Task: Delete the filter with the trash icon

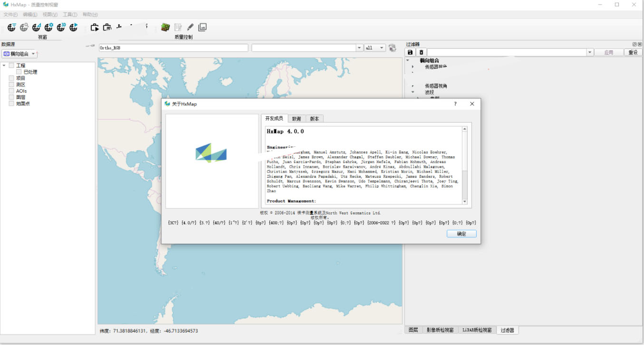Action: coord(421,52)
